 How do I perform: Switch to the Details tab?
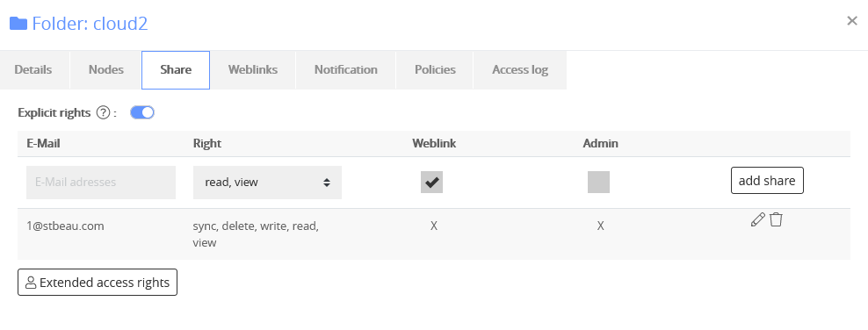(x=33, y=69)
